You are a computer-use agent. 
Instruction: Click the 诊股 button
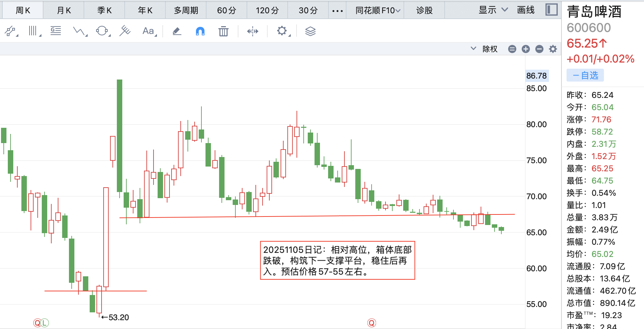[424, 11]
